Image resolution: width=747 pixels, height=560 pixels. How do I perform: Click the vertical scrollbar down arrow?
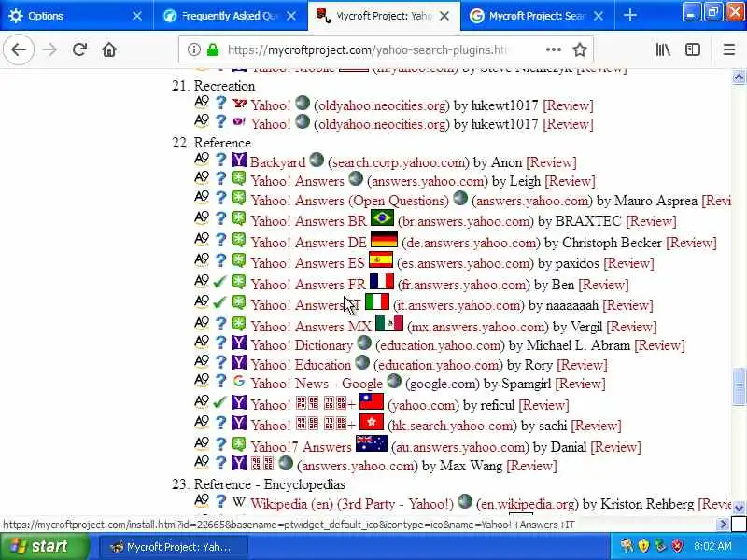[739, 508]
